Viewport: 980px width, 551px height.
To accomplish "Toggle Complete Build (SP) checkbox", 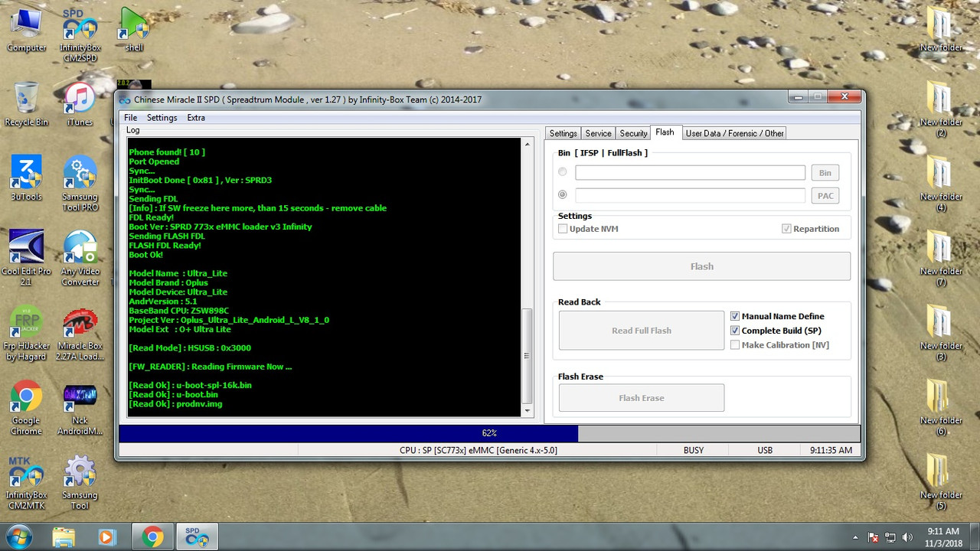I will pyautogui.click(x=735, y=331).
